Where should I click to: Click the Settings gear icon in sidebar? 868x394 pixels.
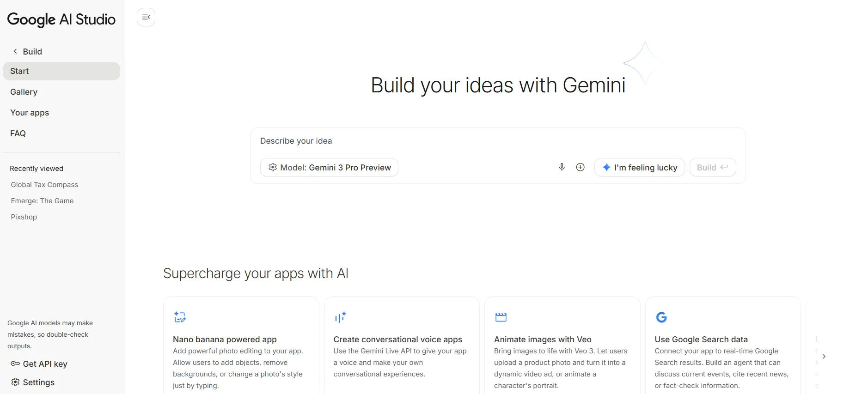15,382
